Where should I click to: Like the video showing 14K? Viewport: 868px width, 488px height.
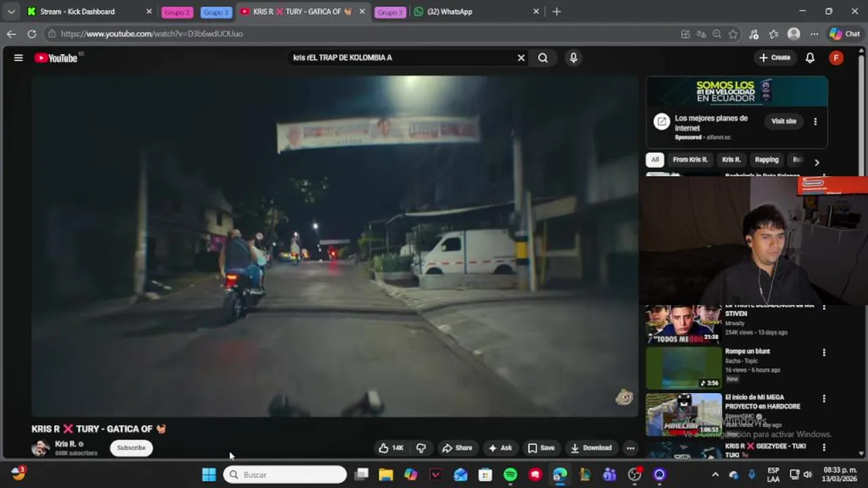(x=390, y=448)
